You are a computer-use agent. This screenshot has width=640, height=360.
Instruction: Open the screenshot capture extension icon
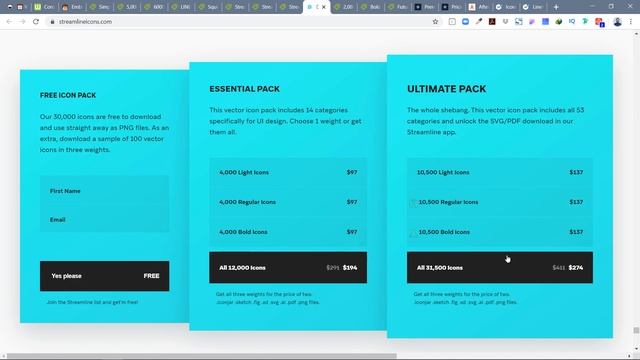[x=518, y=22]
